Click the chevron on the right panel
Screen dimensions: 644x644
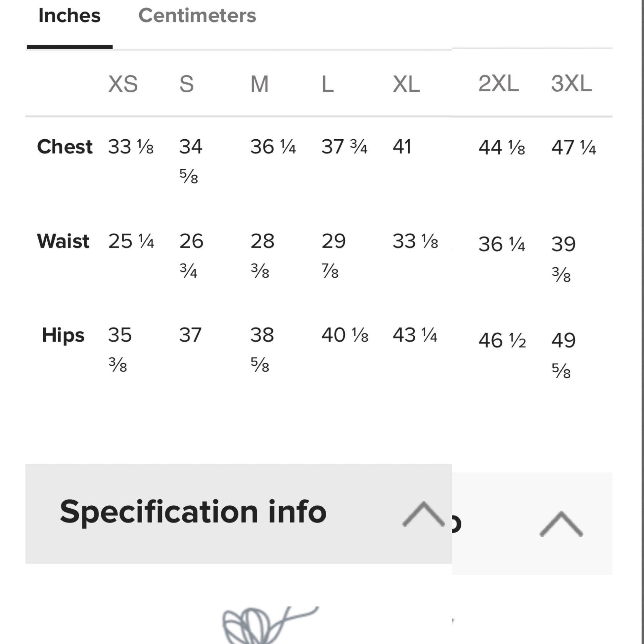click(x=561, y=524)
